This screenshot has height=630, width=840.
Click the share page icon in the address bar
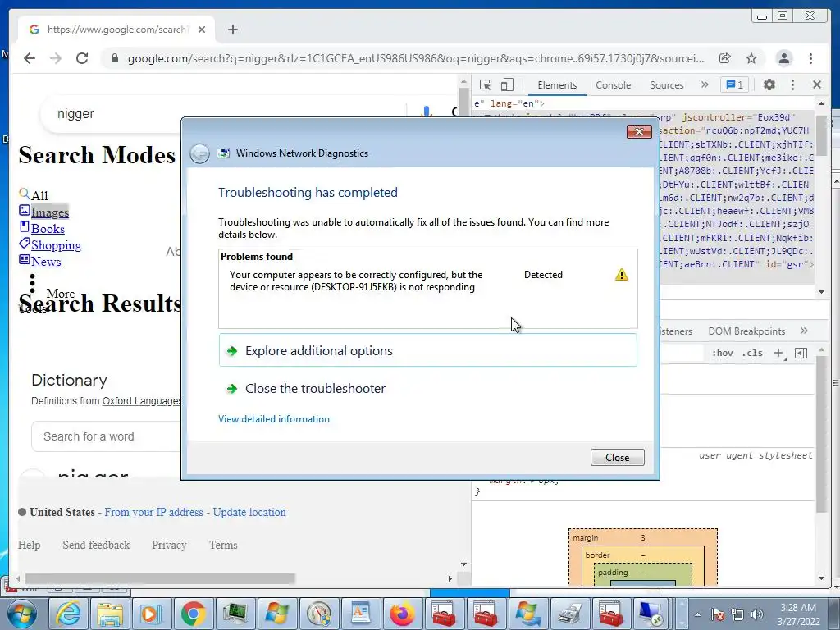pos(725,58)
